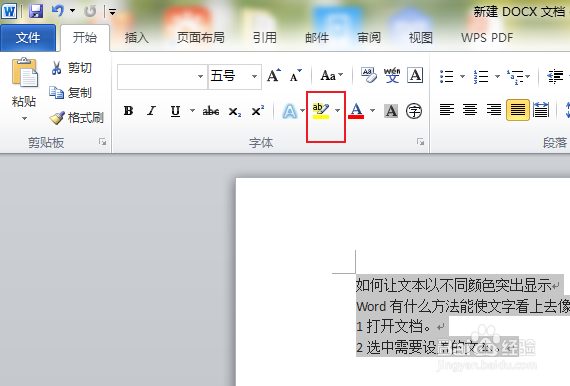Open the 引用 (References) tab
The image size is (570, 386).
coord(265,37)
